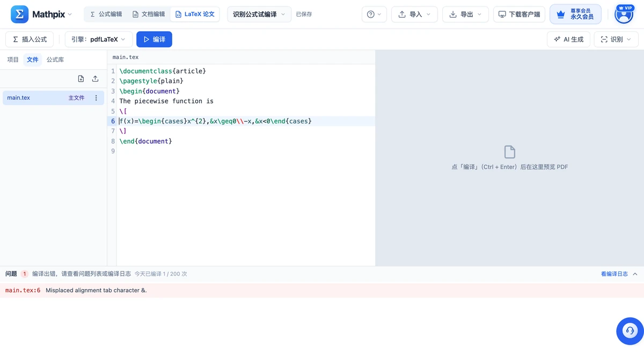Open the main.tex three-dot options menu

click(96, 98)
